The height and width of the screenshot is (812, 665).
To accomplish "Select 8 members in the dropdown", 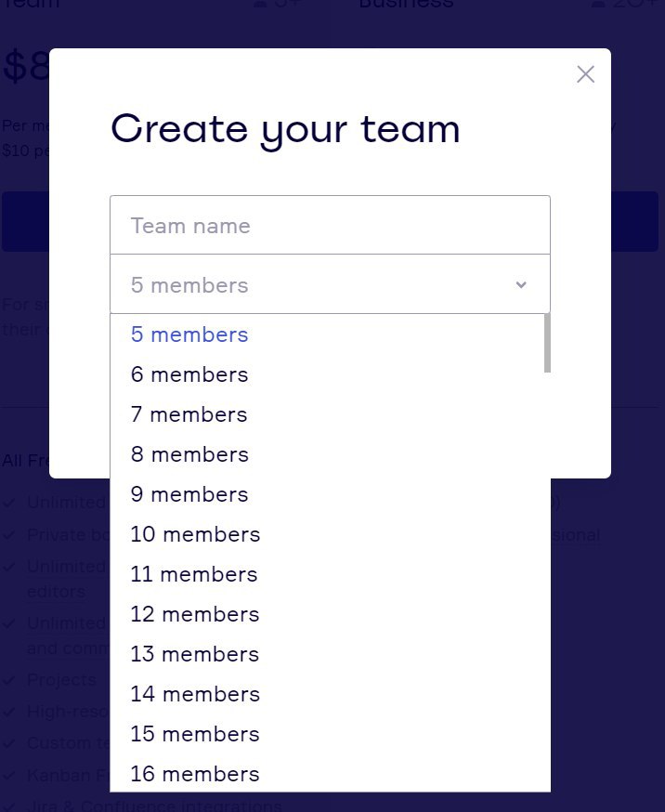I will [189, 454].
